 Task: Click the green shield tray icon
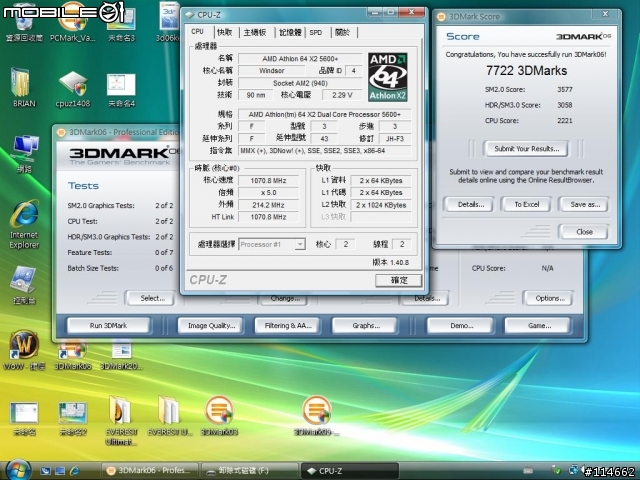[556, 471]
